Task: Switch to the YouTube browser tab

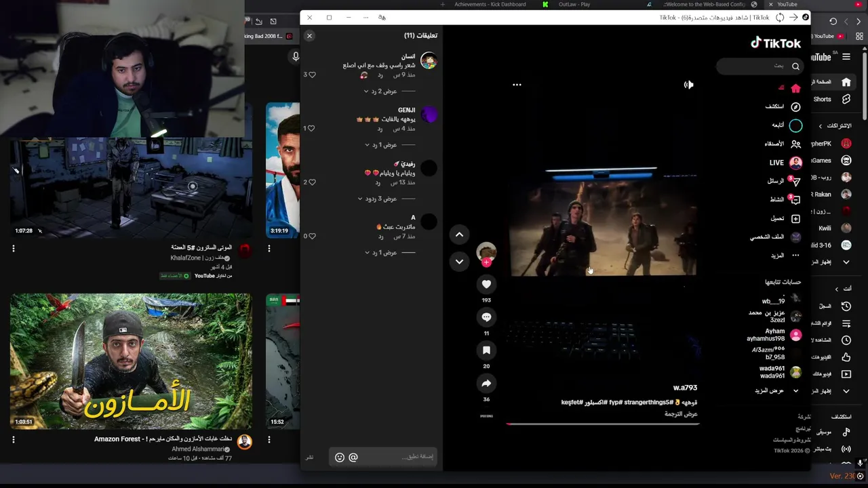Action: (787, 4)
